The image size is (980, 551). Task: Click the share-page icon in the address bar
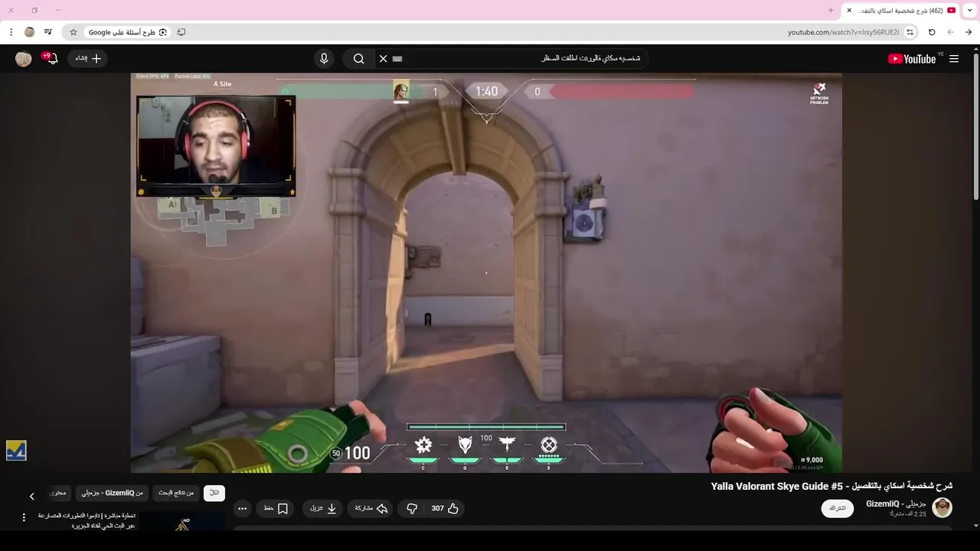tap(181, 32)
